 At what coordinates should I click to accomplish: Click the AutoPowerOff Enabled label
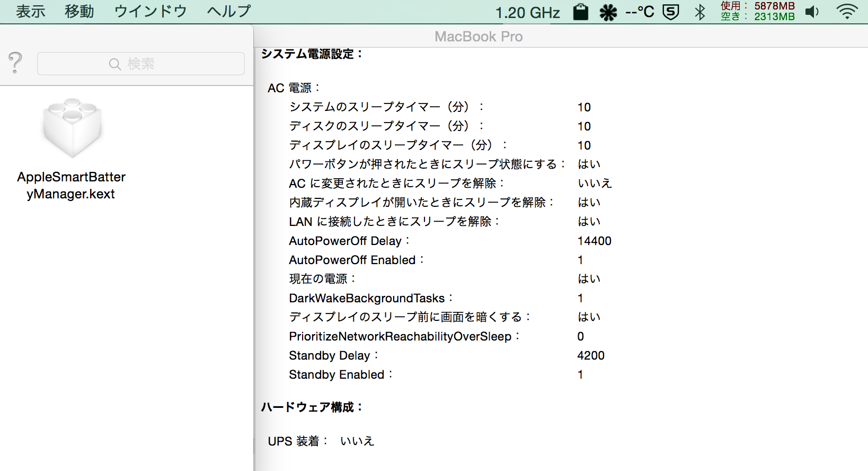356,260
